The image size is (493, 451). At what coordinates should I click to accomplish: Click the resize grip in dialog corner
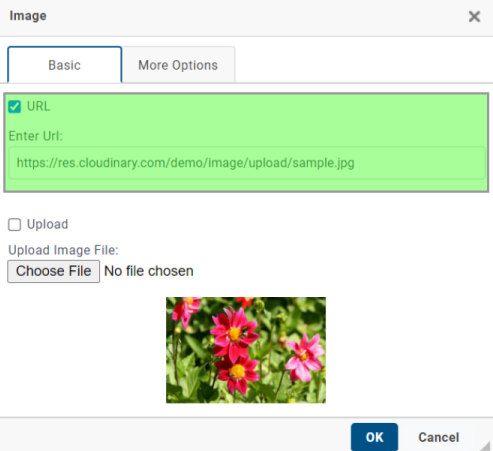coord(486,445)
